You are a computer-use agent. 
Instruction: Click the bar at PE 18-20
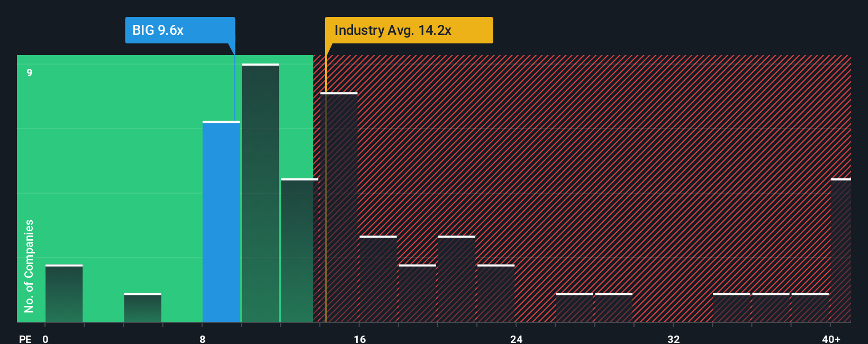tap(418, 294)
